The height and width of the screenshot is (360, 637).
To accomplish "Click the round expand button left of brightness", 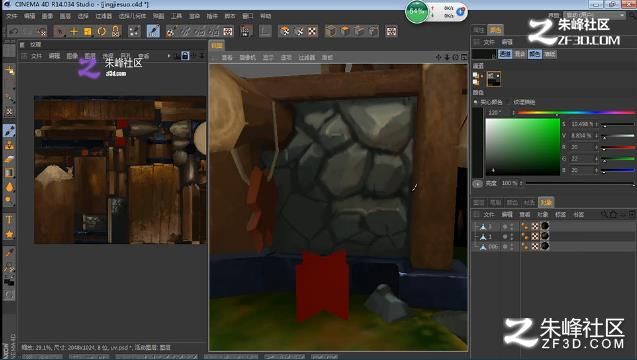I will [477, 183].
